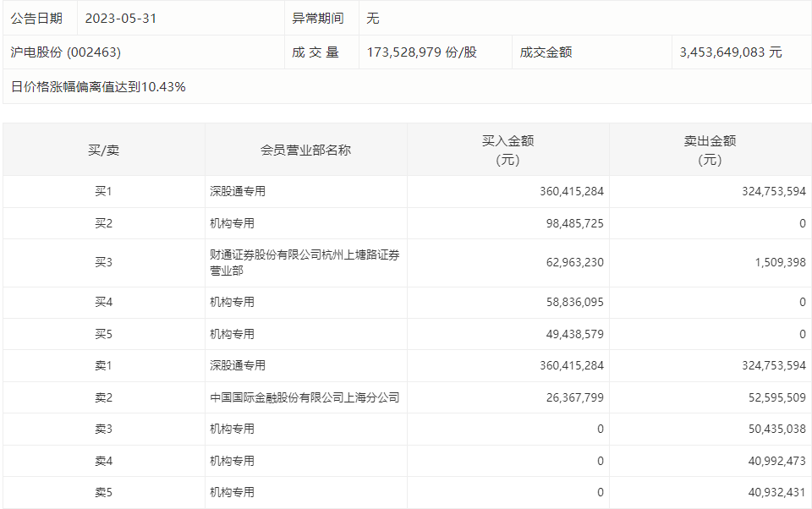Select 360,415,284 in the 卖1 row
The image size is (812, 509).
click(572, 366)
